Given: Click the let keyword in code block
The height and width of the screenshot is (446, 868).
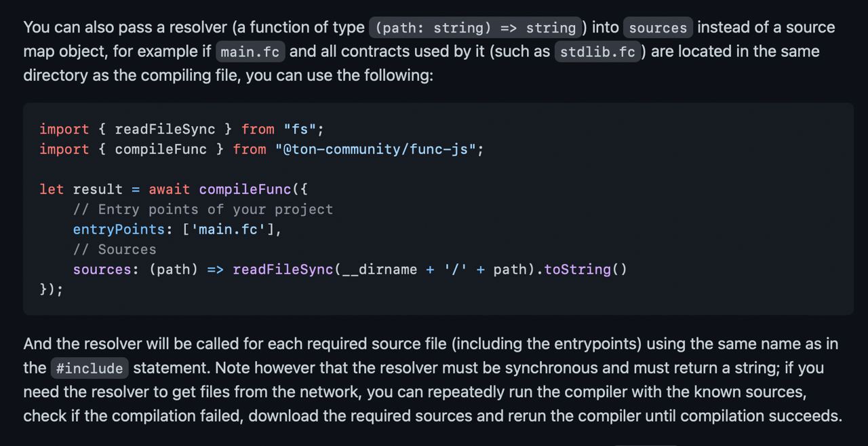Looking at the screenshot, I should click(x=52, y=189).
